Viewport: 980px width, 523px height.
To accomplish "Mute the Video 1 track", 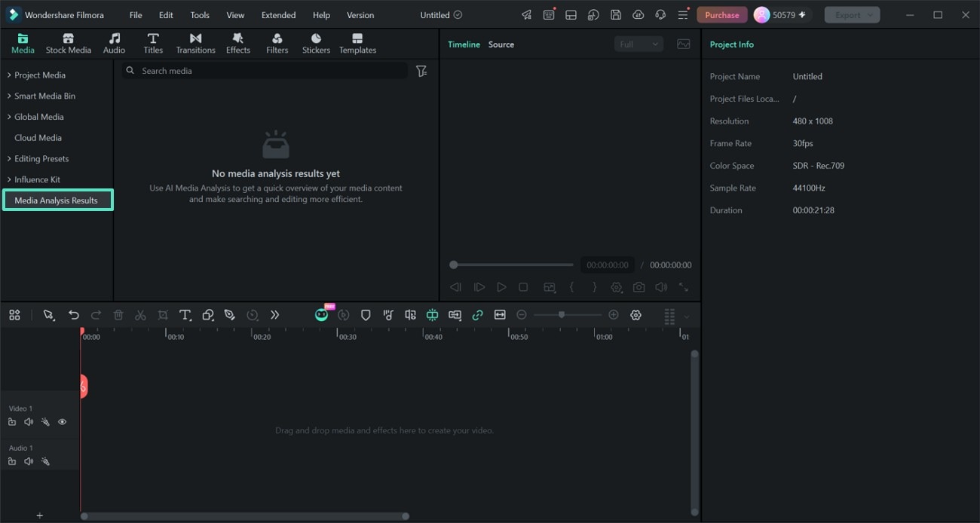I will pyautogui.click(x=29, y=422).
